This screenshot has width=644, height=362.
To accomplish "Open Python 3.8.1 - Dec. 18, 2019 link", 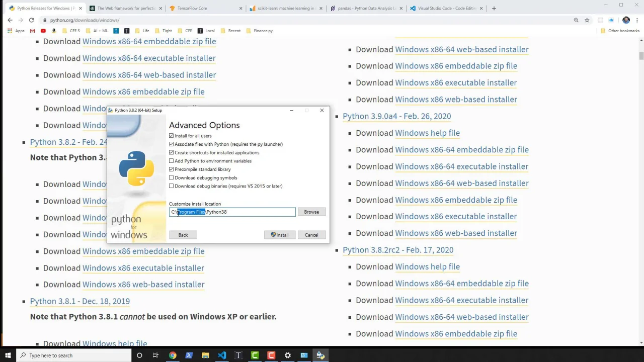I will (80, 301).
